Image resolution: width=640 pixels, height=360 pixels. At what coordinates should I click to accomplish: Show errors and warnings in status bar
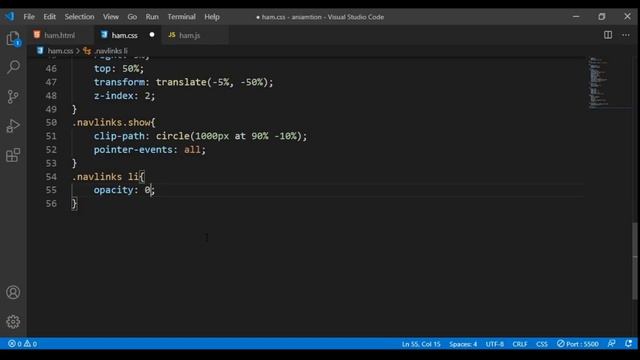(22, 344)
